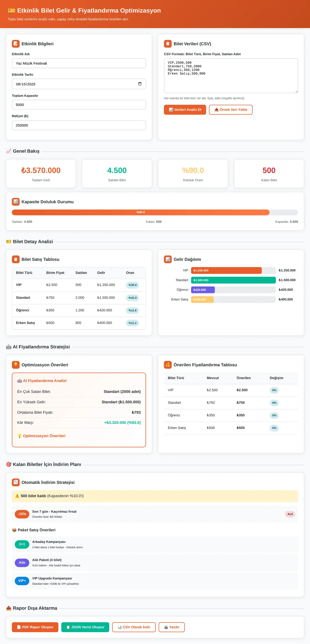Click the Optimizasyon Önerileri lightbulb card icon
The width and height of the screenshot is (310, 644).
[x=16, y=365]
